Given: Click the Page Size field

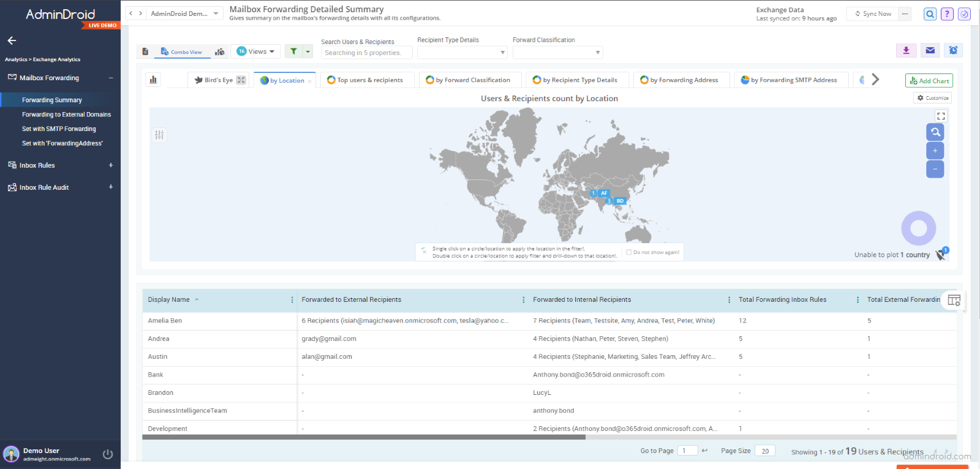Looking at the screenshot, I should click(x=765, y=451).
